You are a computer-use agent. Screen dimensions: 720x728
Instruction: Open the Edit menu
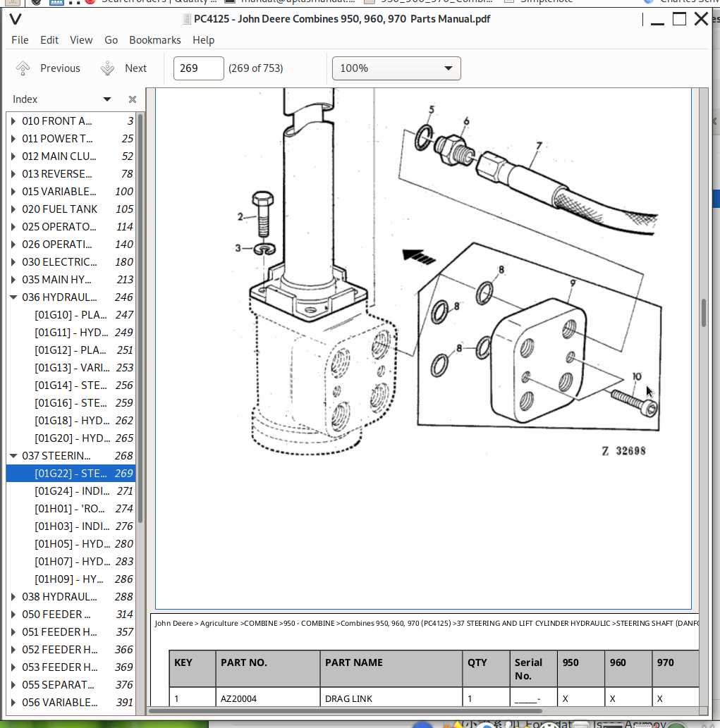pyautogui.click(x=49, y=40)
